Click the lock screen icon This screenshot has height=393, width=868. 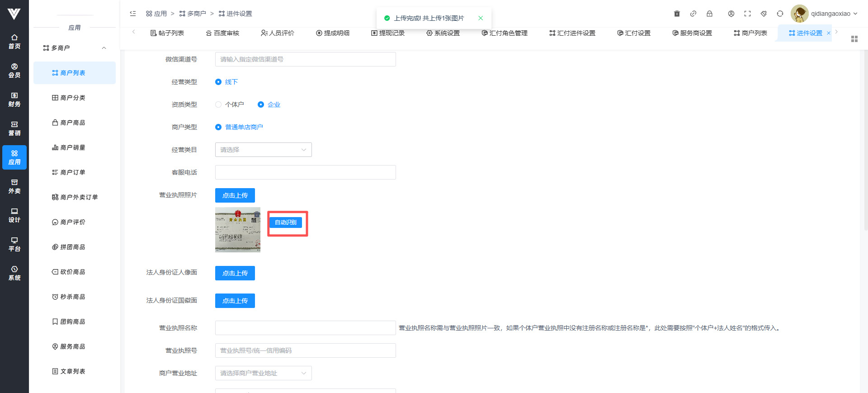(x=709, y=14)
